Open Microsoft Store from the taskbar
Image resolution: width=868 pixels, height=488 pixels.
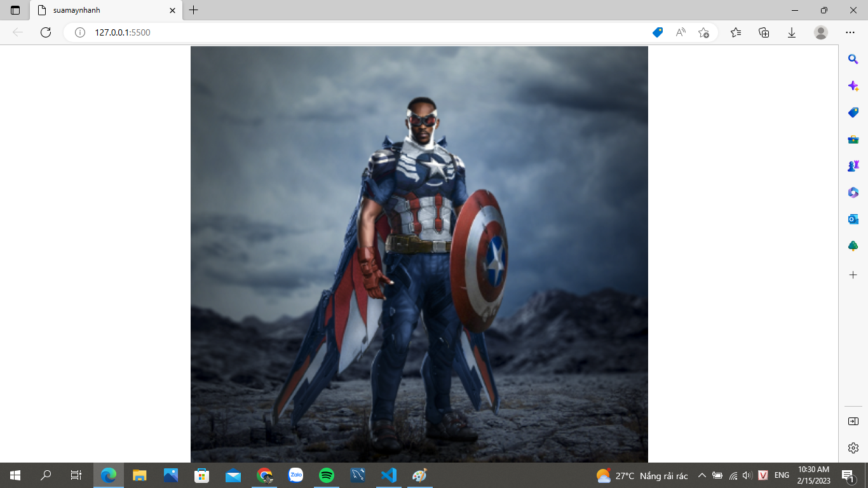pos(202,475)
